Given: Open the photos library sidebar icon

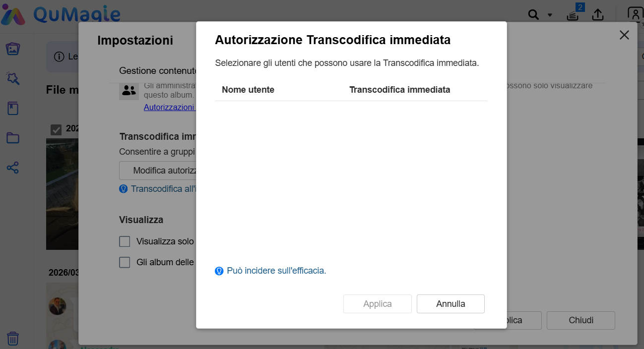Looking at the screenshot, I should pos(13,49).
